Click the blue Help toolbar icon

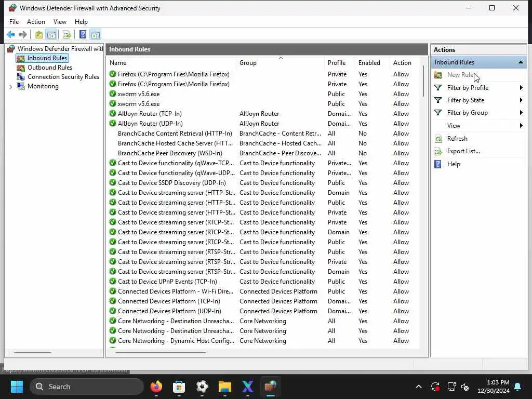pos(83,34)
